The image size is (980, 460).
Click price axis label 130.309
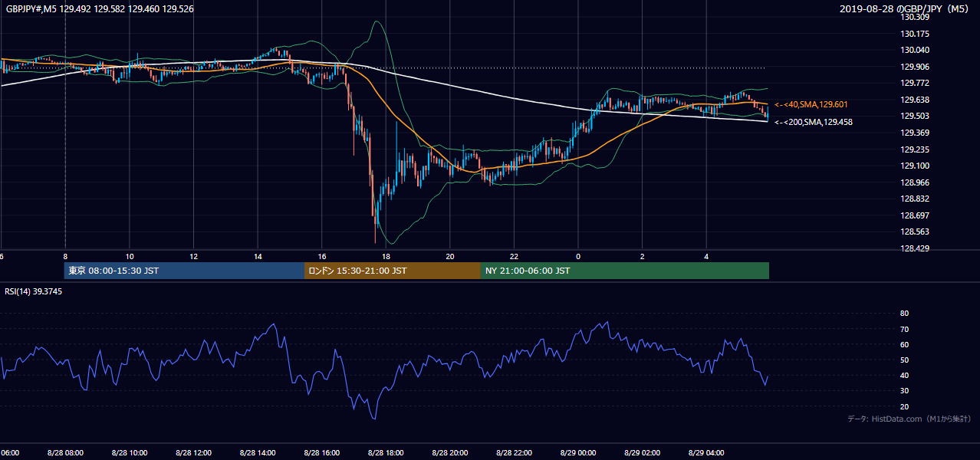coord(916,17)
